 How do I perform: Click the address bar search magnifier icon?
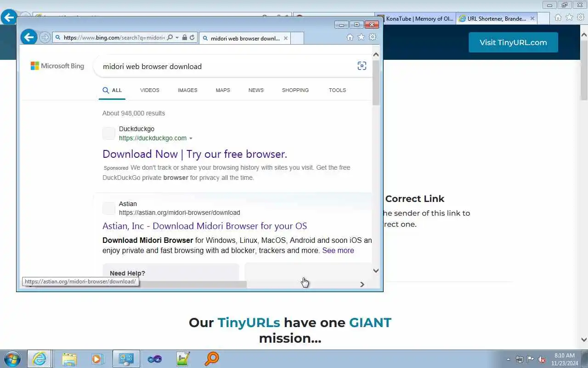pos(170,38)
